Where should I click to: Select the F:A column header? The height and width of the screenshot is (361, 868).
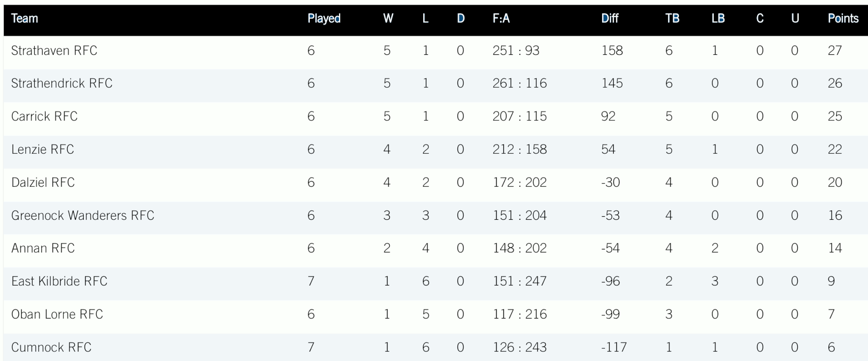[x=501, y=18]
